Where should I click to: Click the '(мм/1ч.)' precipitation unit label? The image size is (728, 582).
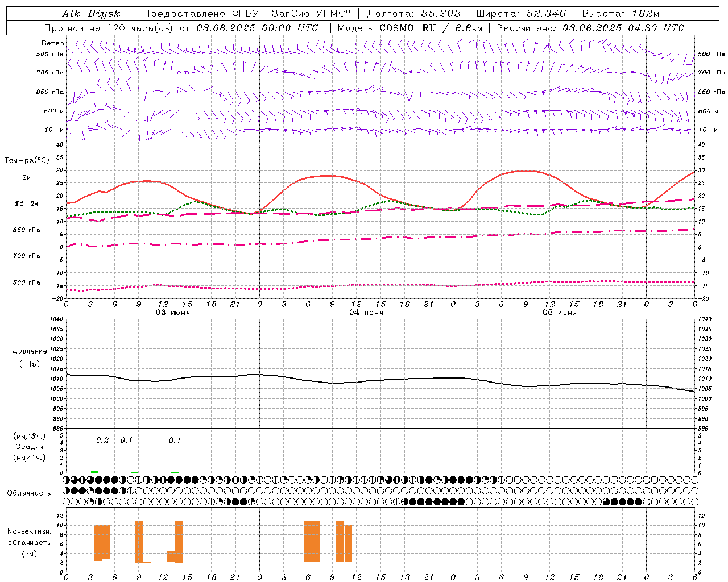click(x=30, y=458)
